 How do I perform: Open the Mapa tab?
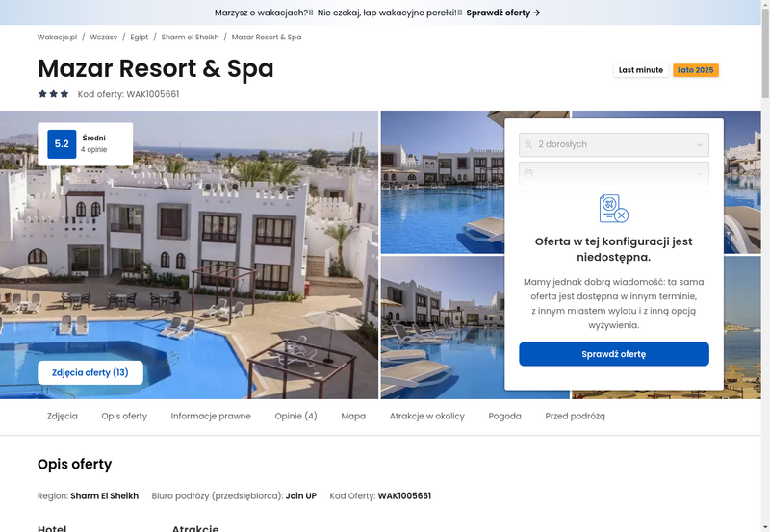pos(353,417)
